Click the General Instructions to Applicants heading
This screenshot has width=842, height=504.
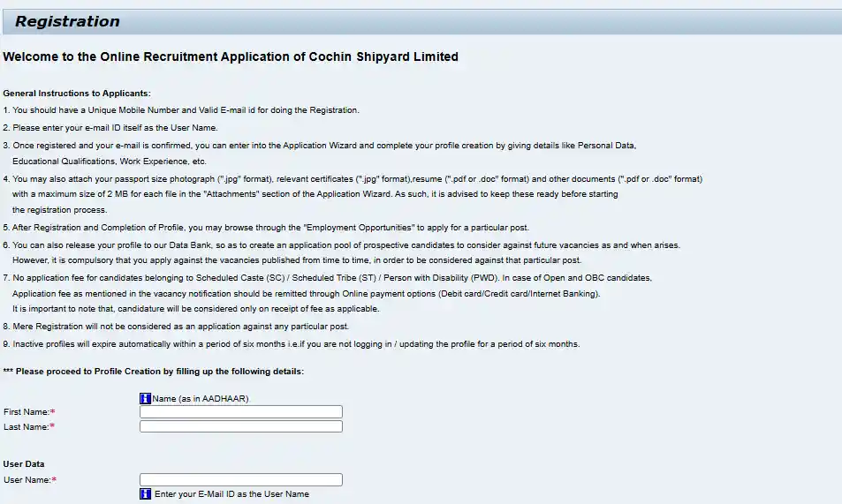77,94
